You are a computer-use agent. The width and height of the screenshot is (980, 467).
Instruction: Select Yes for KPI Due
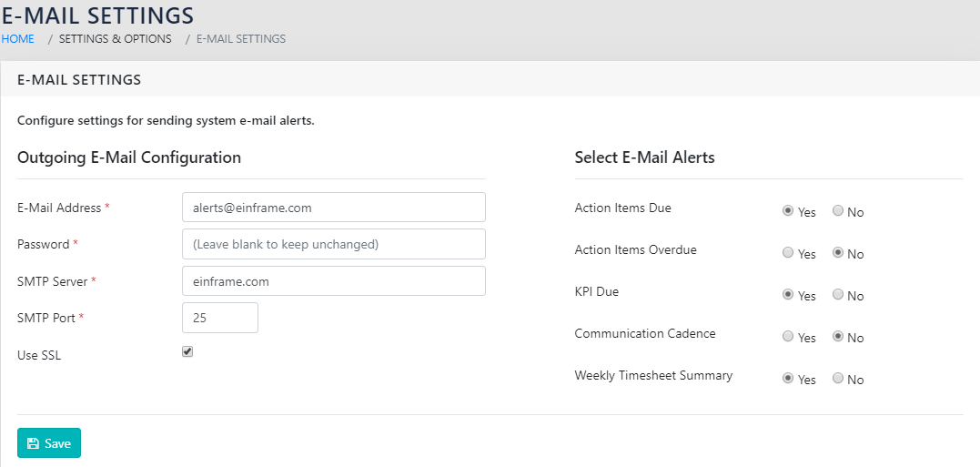coord(788,295)
